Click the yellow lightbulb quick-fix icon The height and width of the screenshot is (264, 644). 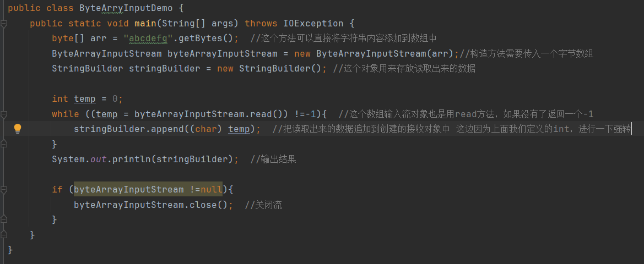pyautogui.click(x=18, y=129)
